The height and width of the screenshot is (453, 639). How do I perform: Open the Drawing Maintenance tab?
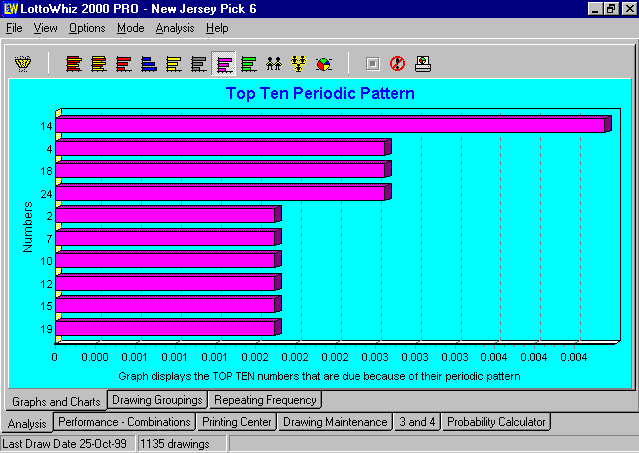pos(335,422)
